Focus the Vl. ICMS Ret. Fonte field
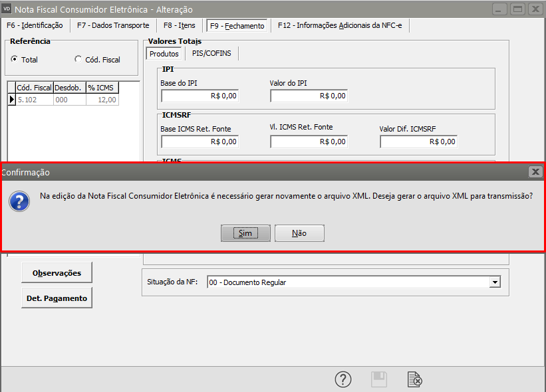 (309, 142)
